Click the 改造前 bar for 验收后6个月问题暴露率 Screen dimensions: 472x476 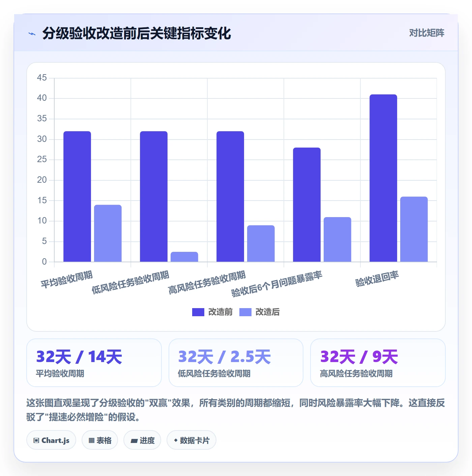click(x=307, y=205)
